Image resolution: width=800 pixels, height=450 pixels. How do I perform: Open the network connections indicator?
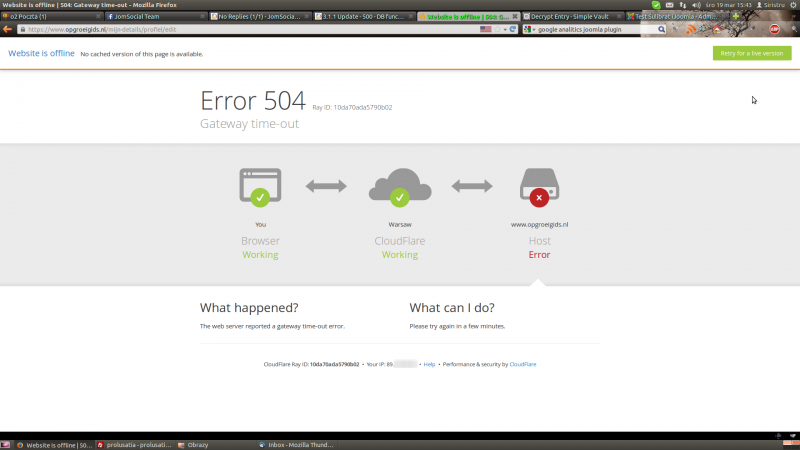tap(683, 5)
